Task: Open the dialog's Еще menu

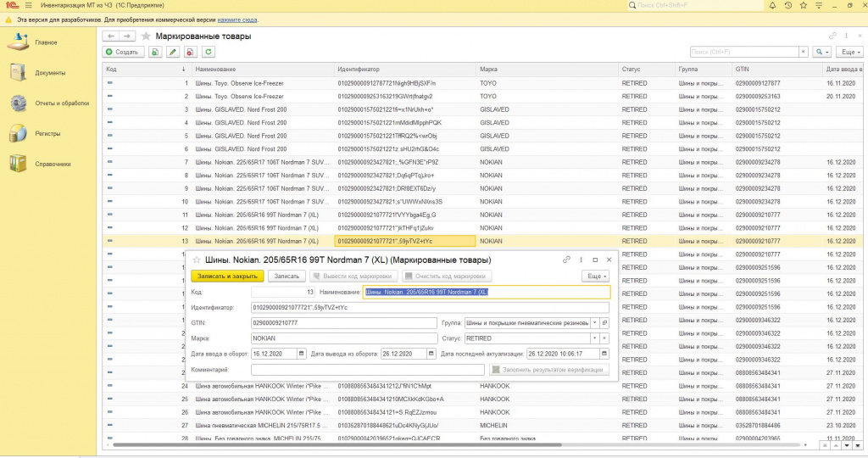Action: pyautogui.click(x=596, y=276)
